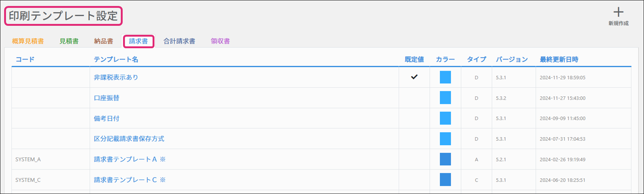Open the 納品書 tab
The height and width of the screenshot is (194, 644).
tap(104, 41)
